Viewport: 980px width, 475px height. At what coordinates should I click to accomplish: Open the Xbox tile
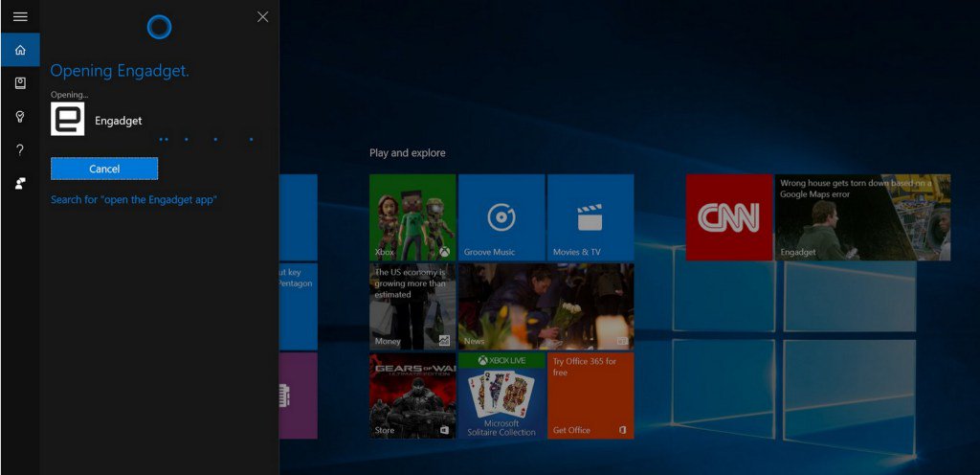click(x=412, y=216)
